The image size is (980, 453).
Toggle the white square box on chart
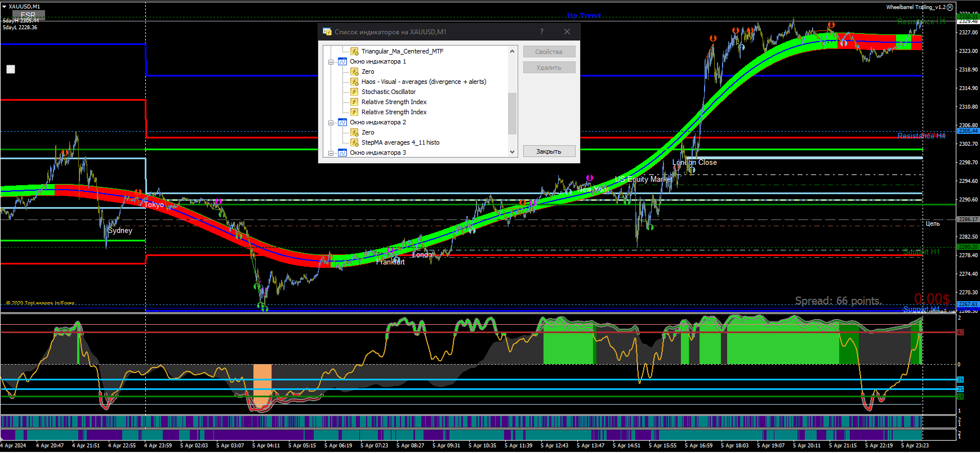pos(11,69)
